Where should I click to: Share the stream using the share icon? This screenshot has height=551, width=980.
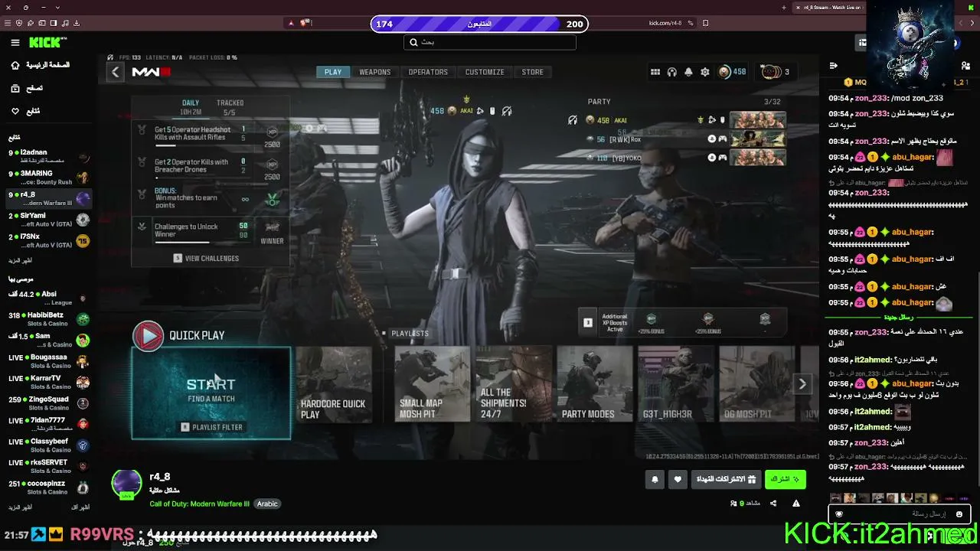tap(773, 503)
